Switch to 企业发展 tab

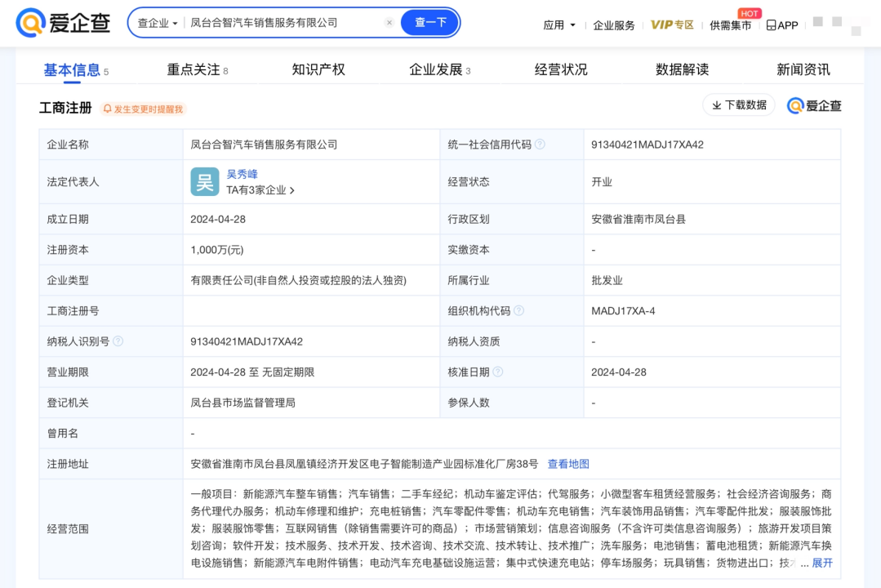[440, 69]
